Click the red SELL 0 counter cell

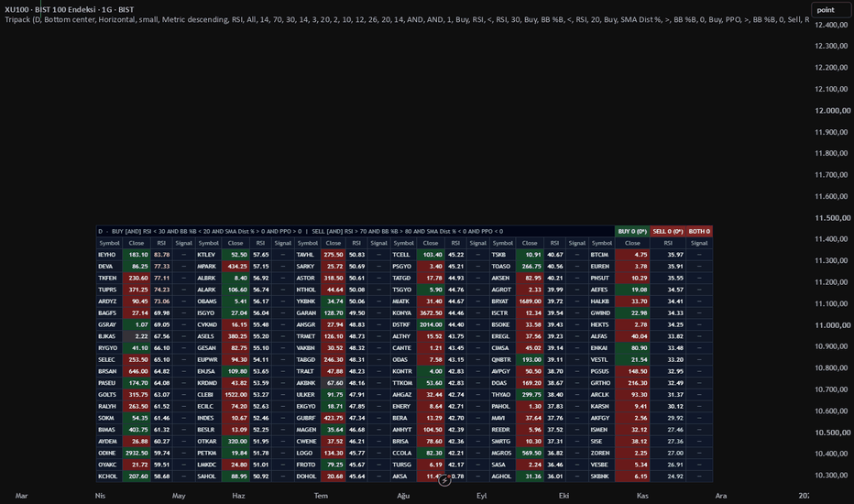668,231
